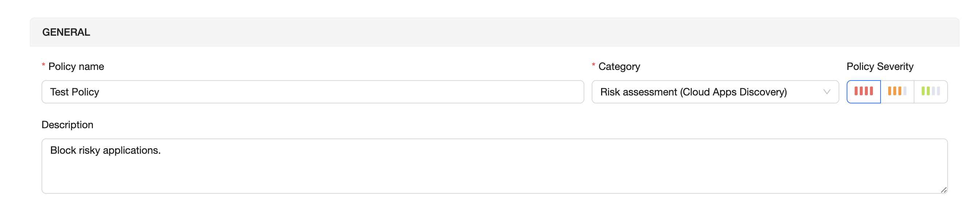
Task: Click empty space right of Test Policy text
Action: pyautogui.click(x=342, y=92)
